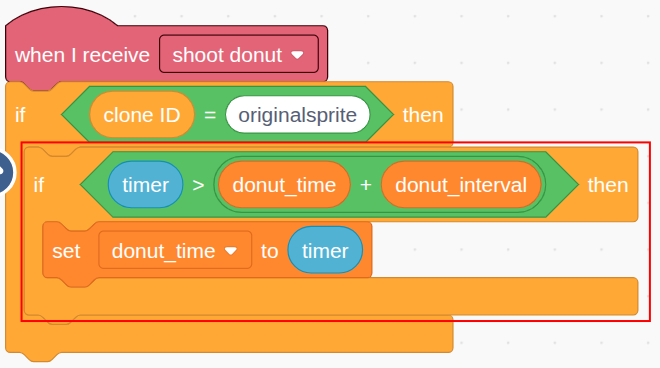Screen dimensions: 660x368
Task: Select the donut_time reporter in the addition block
Action: [x=284, y=185]
